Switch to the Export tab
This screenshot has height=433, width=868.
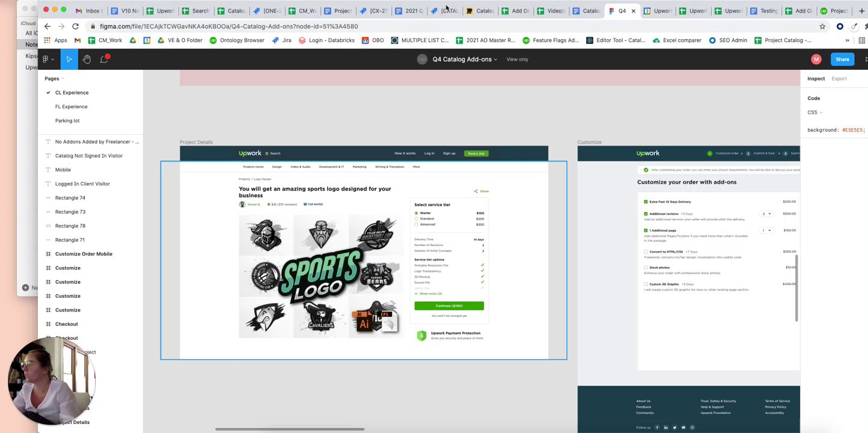click(839, 79)
